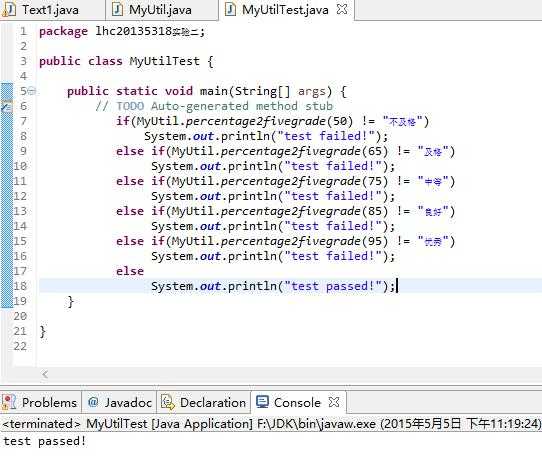Screen dimensions: 542x472
Task: Click the 'test passed!' console output
Action: coord(44,441)
